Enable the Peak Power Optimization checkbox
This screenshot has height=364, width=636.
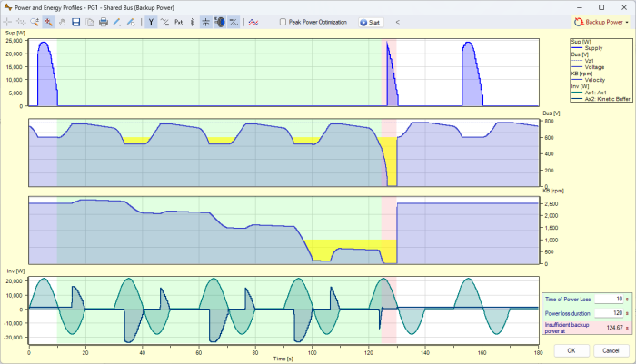click(283, 22)
